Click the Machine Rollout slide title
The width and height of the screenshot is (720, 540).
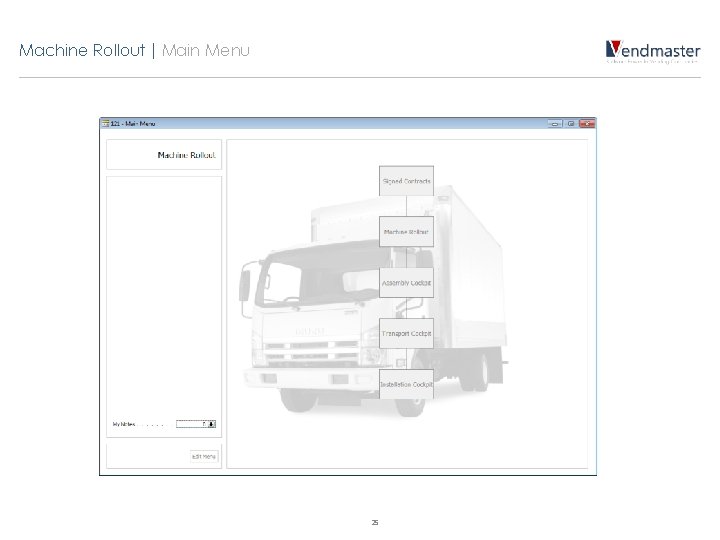(82, 50)
